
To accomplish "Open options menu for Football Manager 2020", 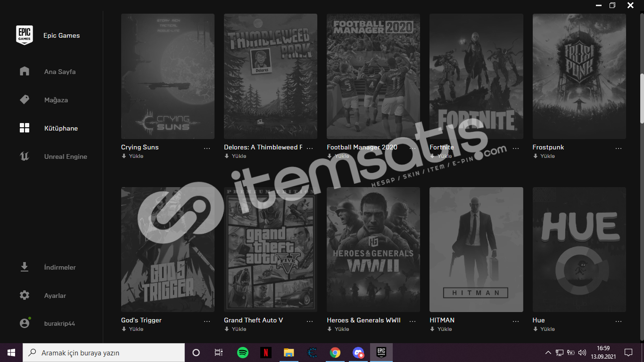I will (413, 148).
